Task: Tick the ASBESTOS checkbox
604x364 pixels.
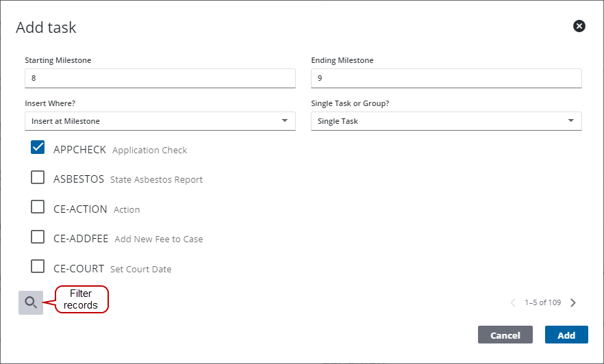Action: [38, 178]
